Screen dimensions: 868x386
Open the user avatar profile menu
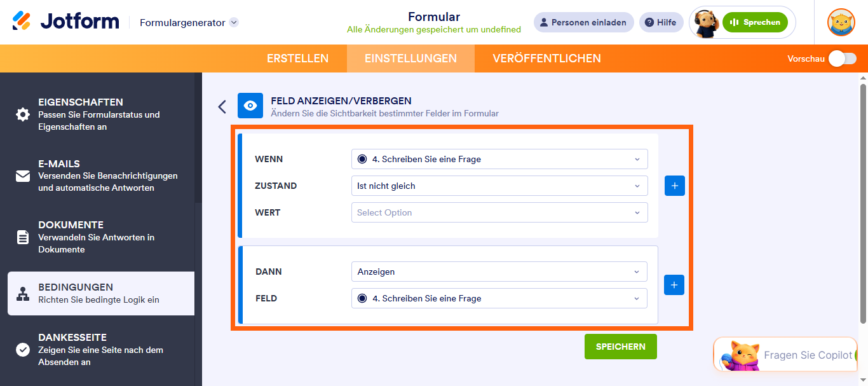[841, 22]
